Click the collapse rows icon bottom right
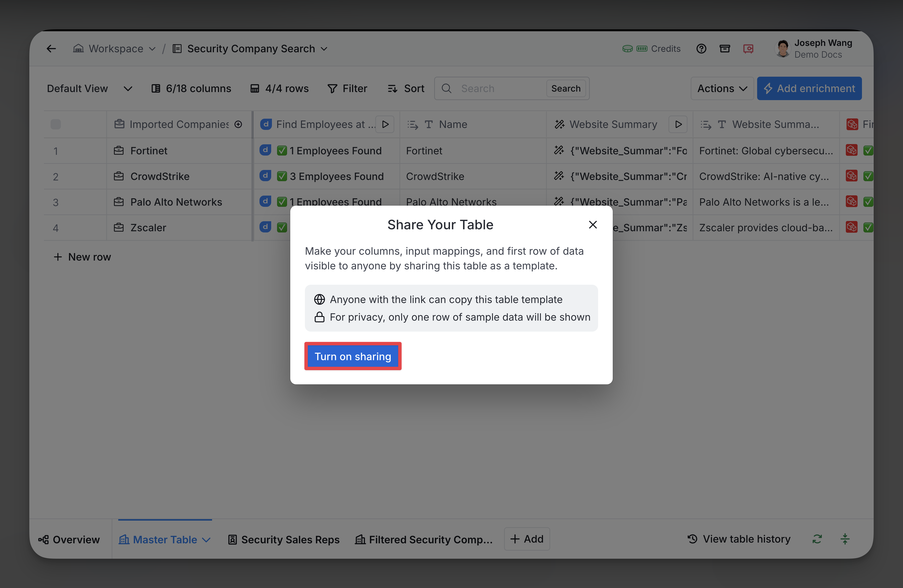This screenshot has height=588, width=903. point(845,539)
